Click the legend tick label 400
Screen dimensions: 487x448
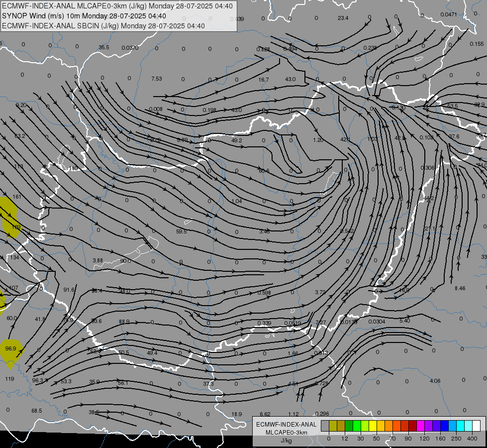[x=472, y=439]
